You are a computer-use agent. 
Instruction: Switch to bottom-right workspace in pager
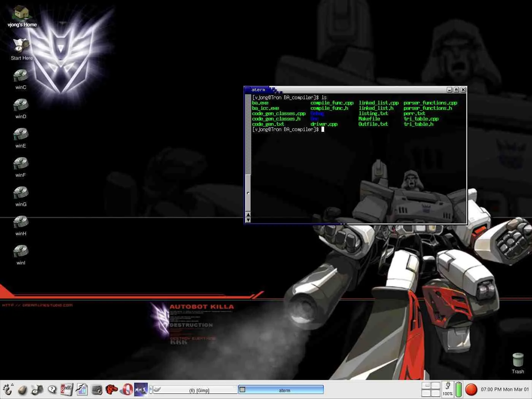tap(435, 393)
